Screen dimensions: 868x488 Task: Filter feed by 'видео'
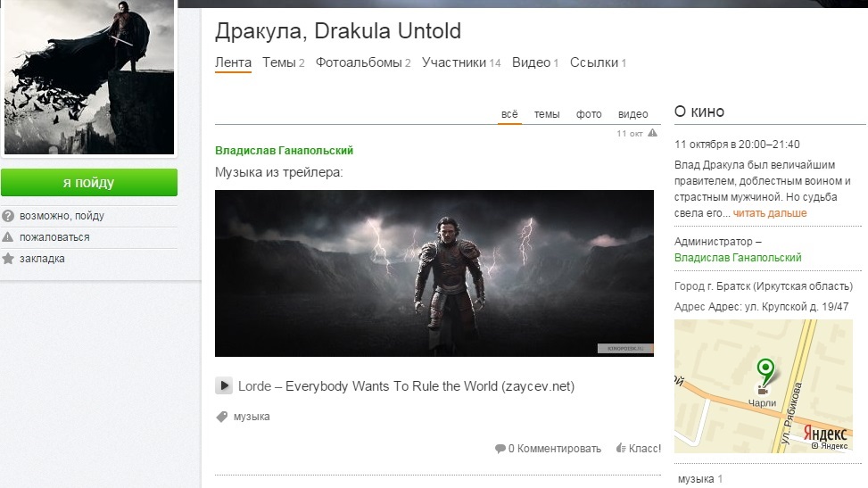coord(632,114)
